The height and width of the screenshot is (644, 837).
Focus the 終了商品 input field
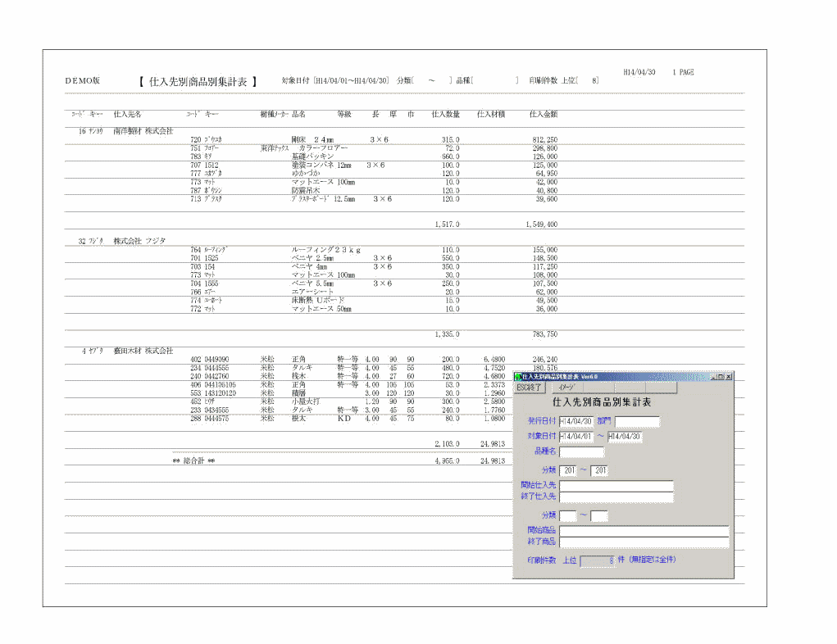644,542
